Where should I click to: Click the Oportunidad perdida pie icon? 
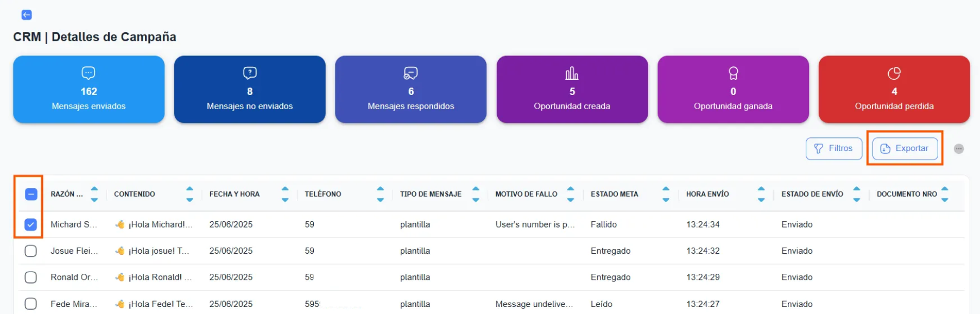894,73
